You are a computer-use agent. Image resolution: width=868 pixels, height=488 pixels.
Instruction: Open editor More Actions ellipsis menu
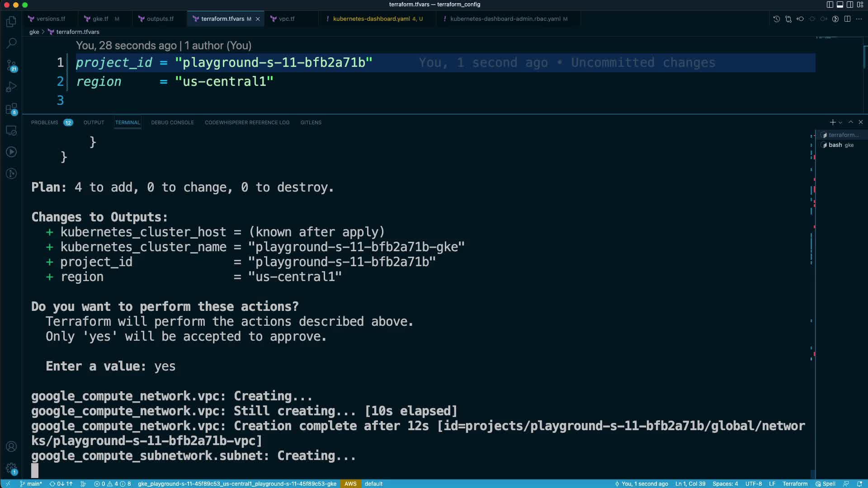[x=859, y=19]
